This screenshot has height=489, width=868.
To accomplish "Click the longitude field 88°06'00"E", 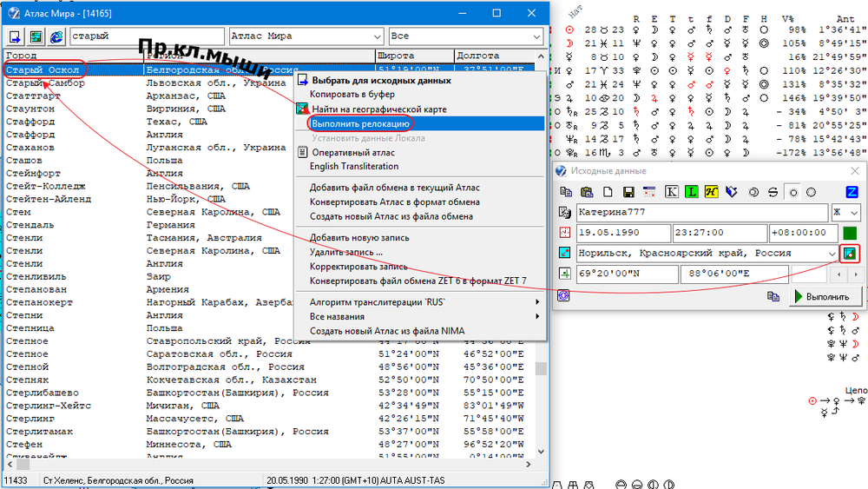I will point(734,274).
